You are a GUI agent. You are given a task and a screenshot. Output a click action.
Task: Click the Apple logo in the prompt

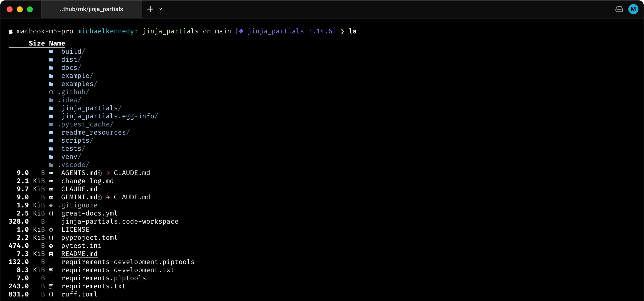11,31
